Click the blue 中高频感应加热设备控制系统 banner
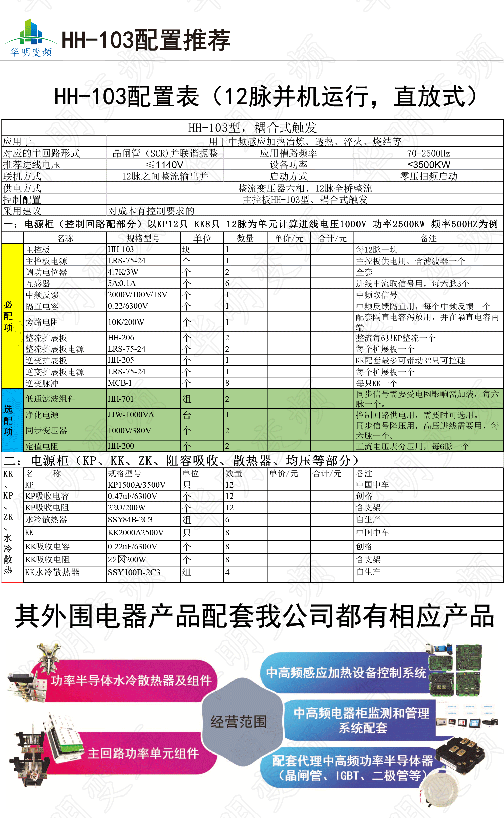 point(346,672)
